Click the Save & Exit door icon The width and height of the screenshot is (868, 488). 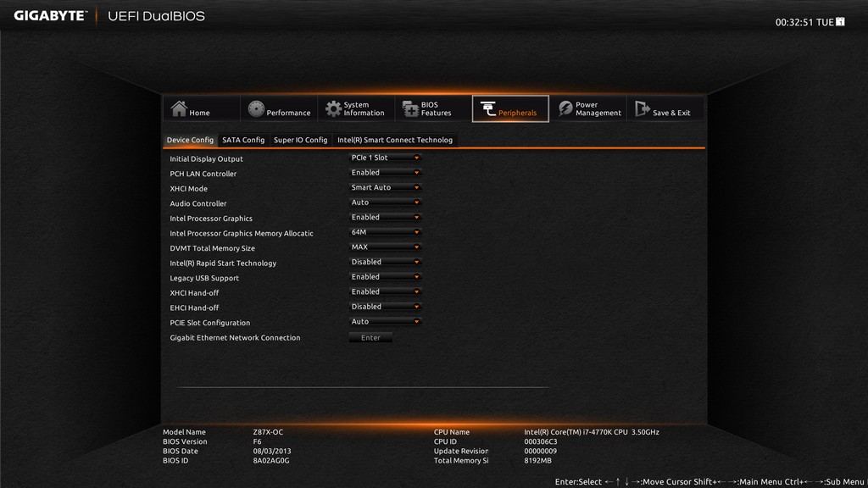point(643,108)
